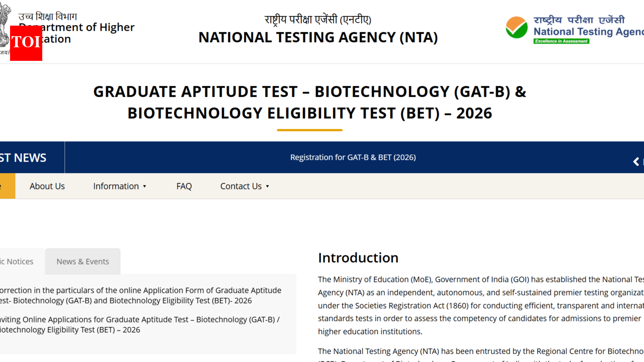Click the Introduction section heading
This screenshot has width=644, height=362.
click(x=358, y=257)
